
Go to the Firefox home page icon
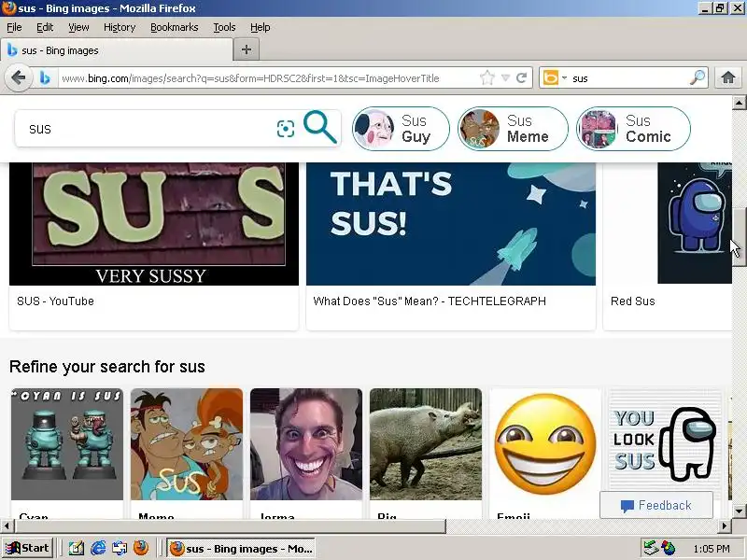(728, 77)
